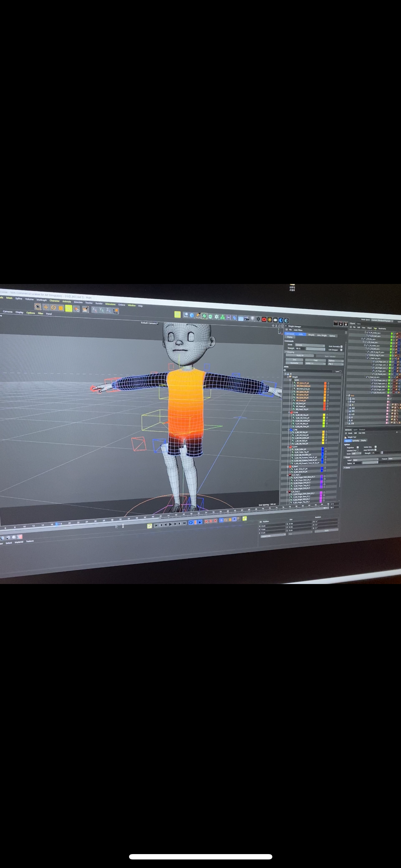The width and height of the screenshot is (401, 868).
Task: Toggle the Visible Only checkbox
Action: [x=375, y=446]
